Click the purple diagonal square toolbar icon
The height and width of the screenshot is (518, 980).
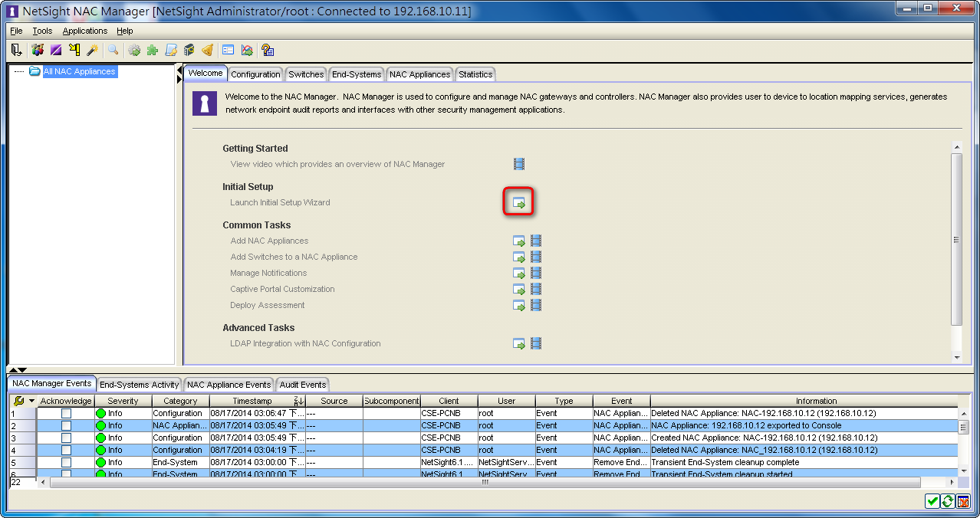point(56,50)
